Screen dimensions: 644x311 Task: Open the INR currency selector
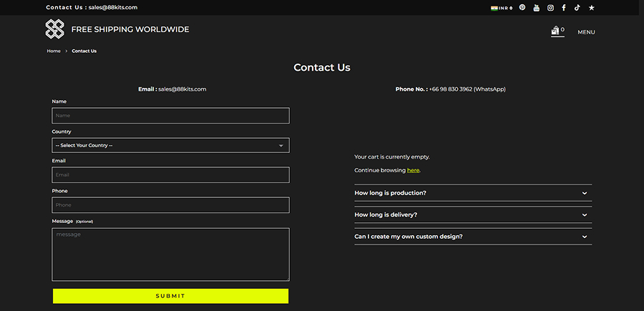point(502,8)
